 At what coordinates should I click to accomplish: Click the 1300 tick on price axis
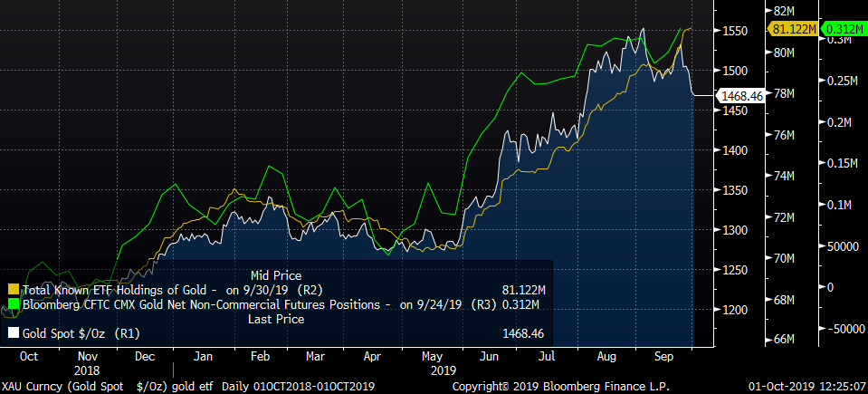[x=735, y=231]
